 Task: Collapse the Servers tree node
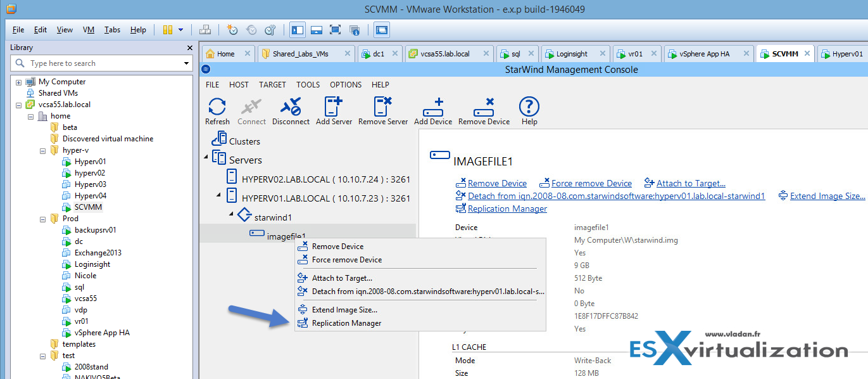click(x=206, y=157)
